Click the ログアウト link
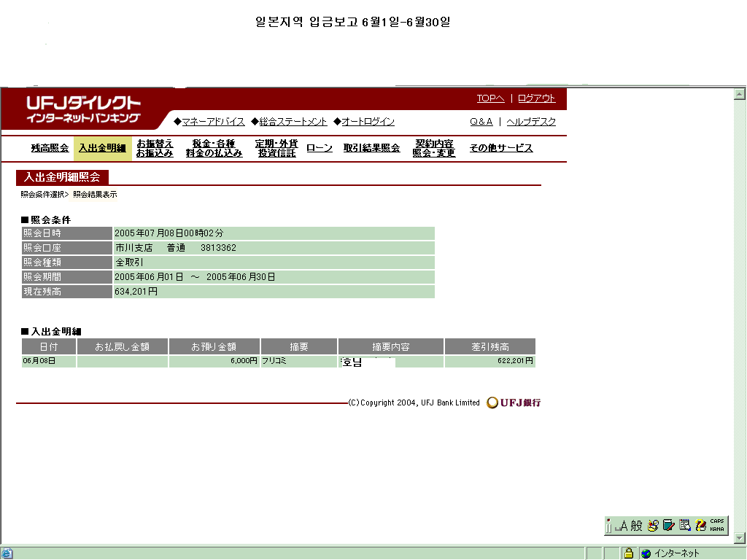Viewport: 747px width, 560px height. [x=537, y=98]
